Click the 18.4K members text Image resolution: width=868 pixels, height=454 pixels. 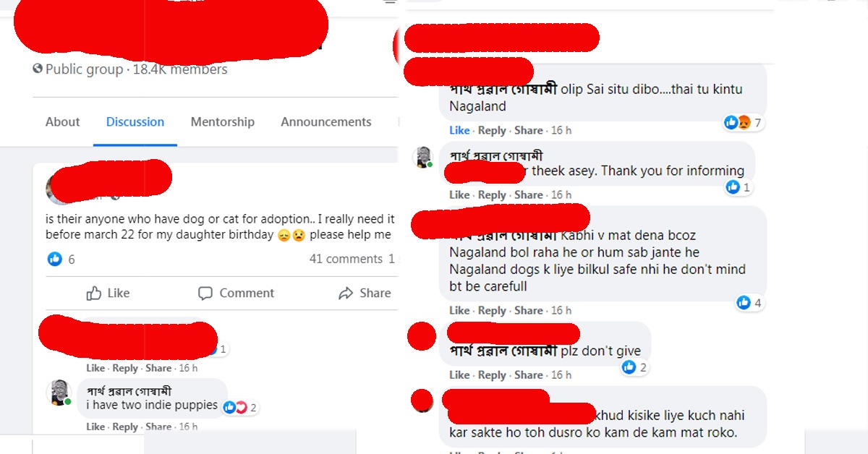[179, 69]
